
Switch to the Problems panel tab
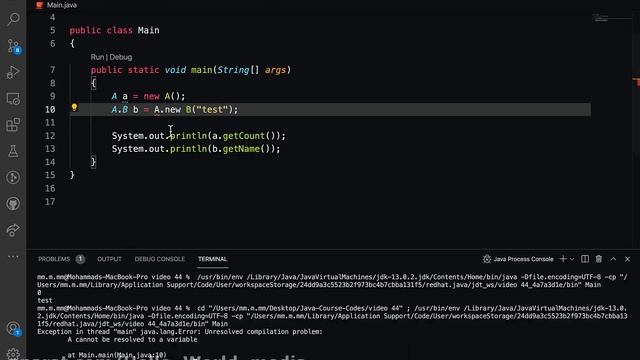coord(54,259)
